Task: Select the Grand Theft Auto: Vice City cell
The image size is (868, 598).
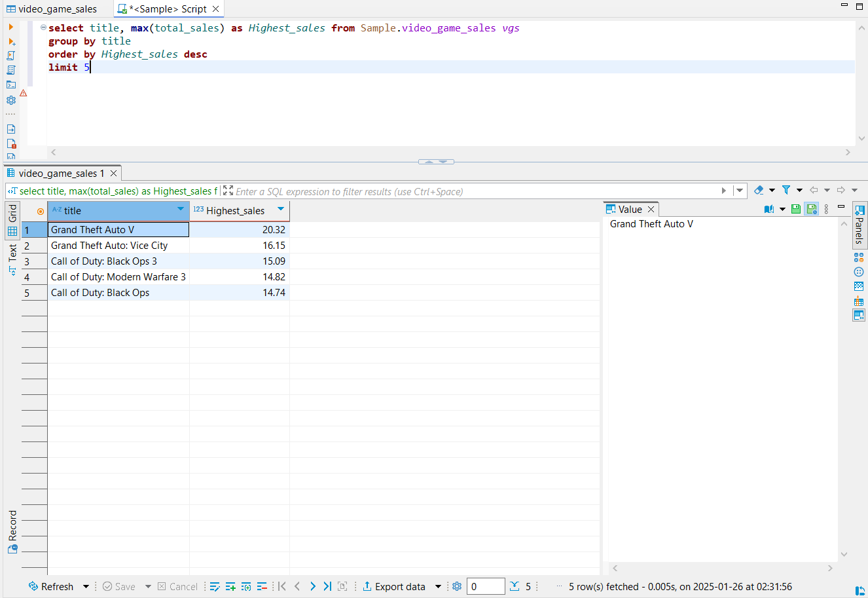Action: [x=118, y=246]
